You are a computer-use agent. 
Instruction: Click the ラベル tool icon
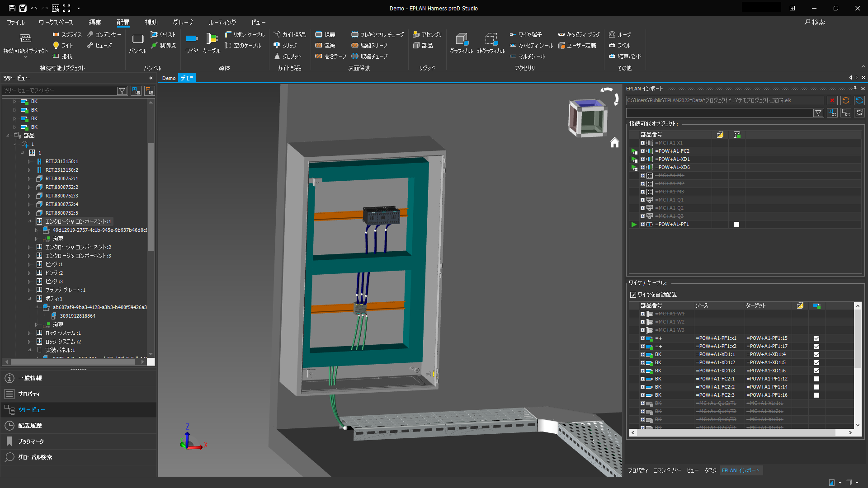tap(612, 45)
